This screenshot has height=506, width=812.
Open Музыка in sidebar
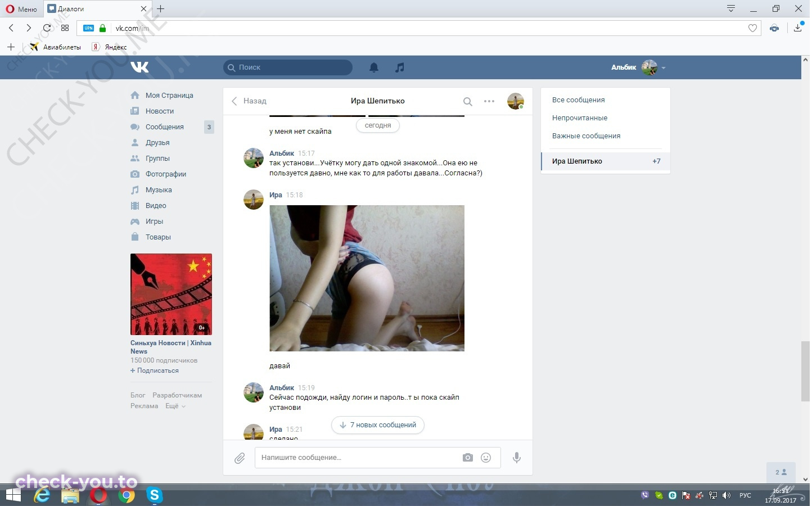click(x=158, y=190)
